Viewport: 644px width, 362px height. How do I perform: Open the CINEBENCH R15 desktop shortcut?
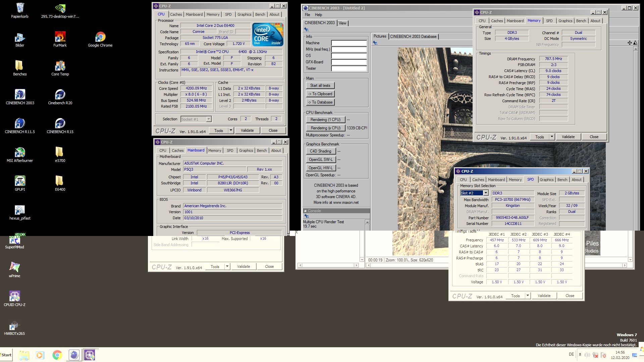(x=60, y=126)
